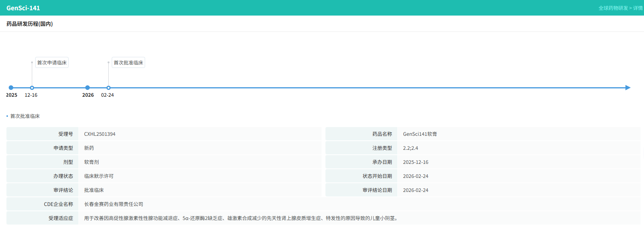Select the 首次申请临床 timeline label
Image resolution: width=644 pixels, height=231 pixels.
point(52,63)
